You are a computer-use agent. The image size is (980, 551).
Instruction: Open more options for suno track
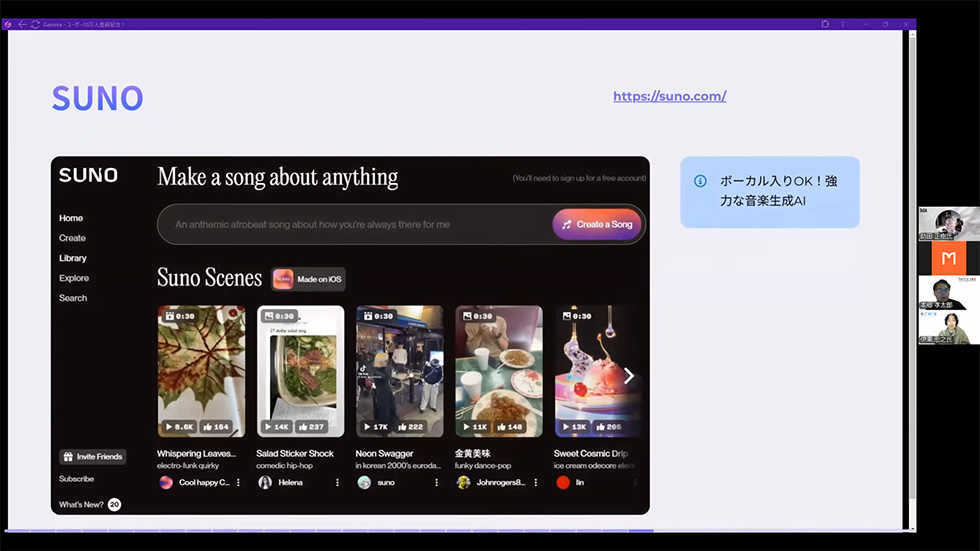tap(436, 482)
